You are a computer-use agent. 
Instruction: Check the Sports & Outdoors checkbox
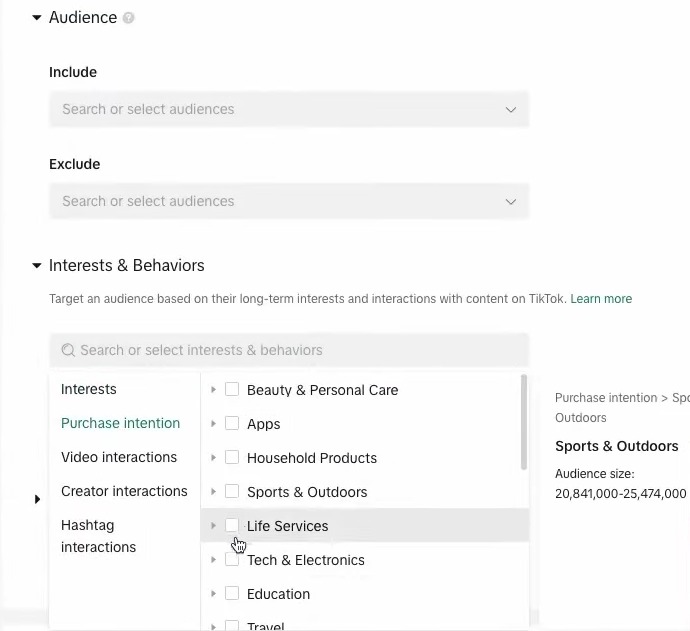click(232, 491)
